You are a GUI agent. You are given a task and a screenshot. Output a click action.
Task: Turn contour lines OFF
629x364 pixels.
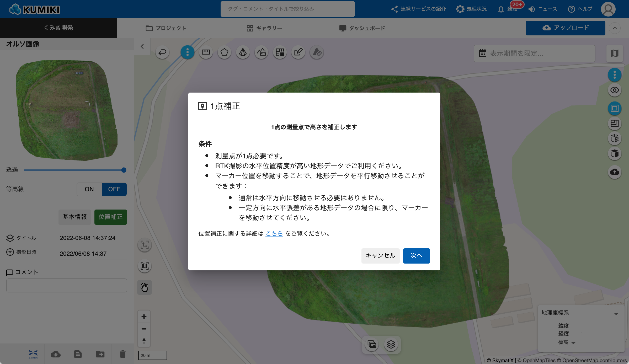114,189
